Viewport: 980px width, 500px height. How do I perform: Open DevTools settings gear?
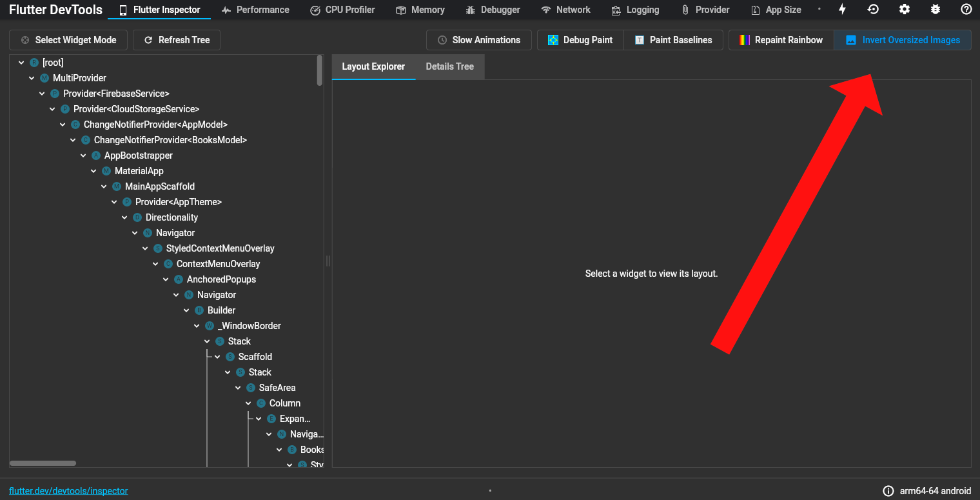click(x=905, y=10)
